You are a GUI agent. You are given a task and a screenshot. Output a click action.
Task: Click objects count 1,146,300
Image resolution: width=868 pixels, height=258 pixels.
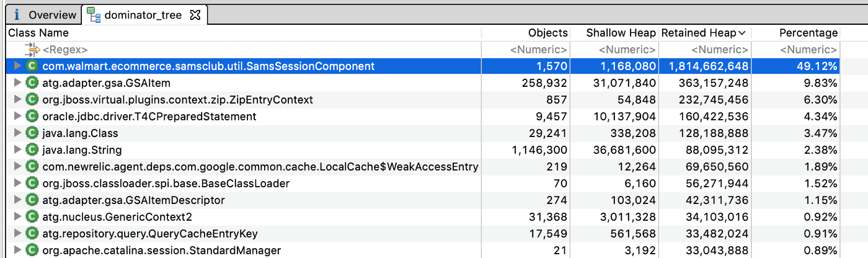(540, 149)
